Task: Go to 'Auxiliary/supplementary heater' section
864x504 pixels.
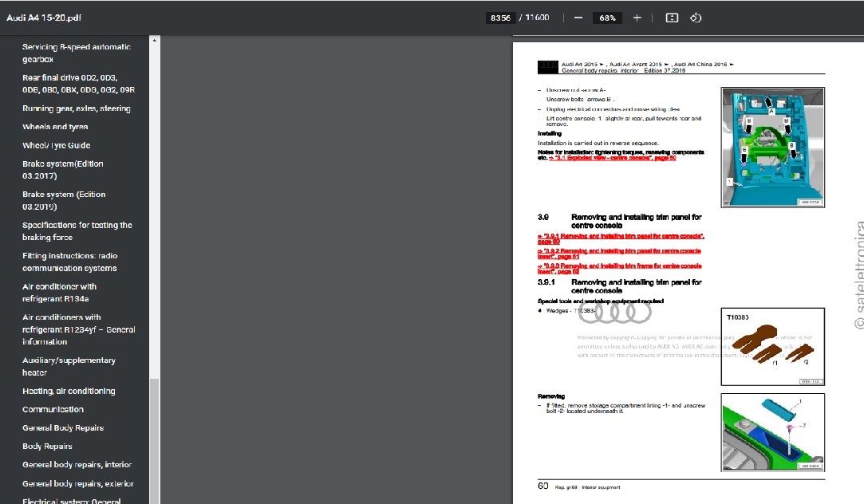Action: pyautogui.click(x=69, y=366)
